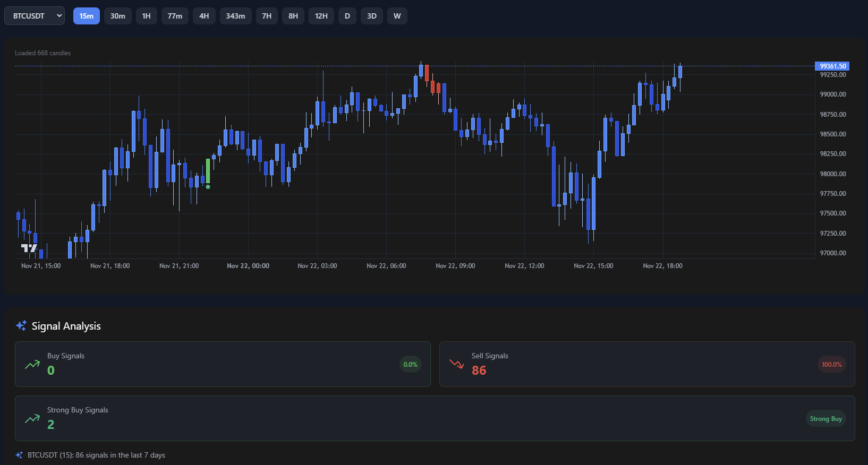
Task: Click the 'Nov 22, 00:00' time axis label
Action: click(x=248, y=266)
